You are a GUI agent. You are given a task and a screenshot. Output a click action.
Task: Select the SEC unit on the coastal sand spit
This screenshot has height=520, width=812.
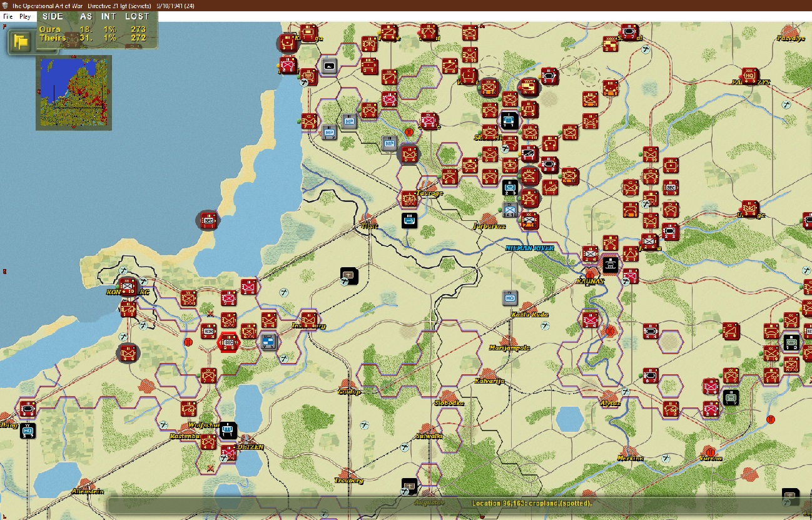tap(208, 220)
